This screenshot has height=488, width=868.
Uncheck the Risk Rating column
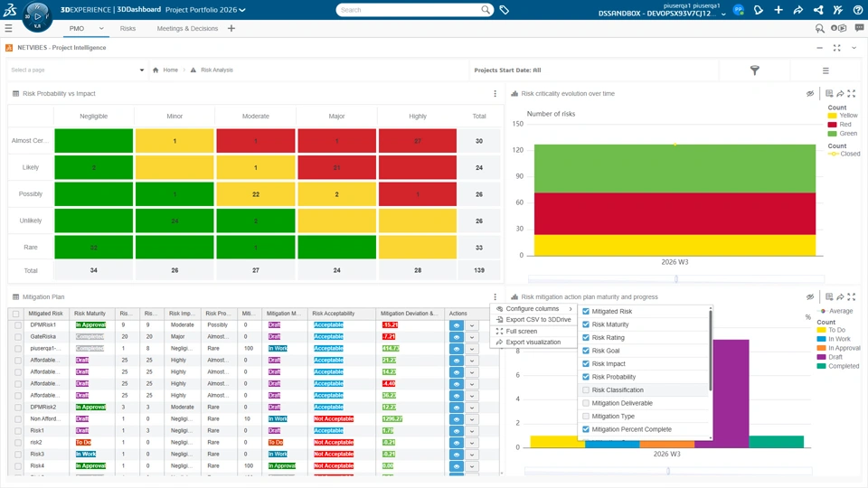coord(586,337)
